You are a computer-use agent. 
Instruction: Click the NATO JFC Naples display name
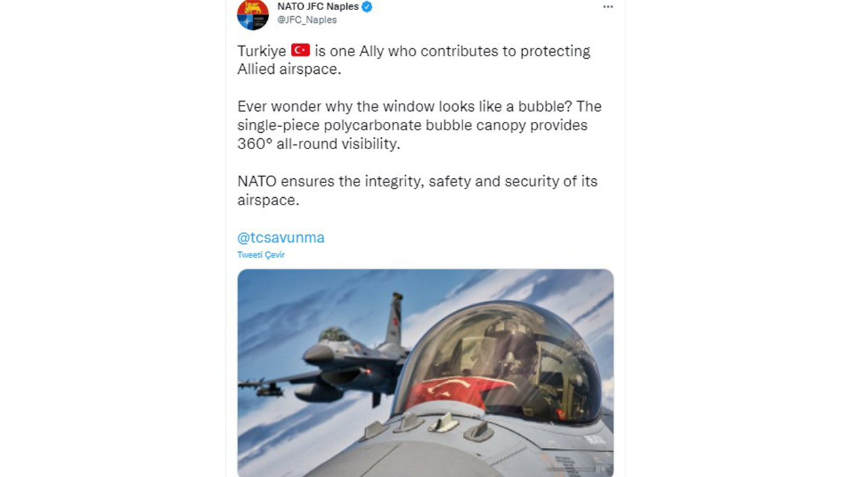tap(317, 7)
